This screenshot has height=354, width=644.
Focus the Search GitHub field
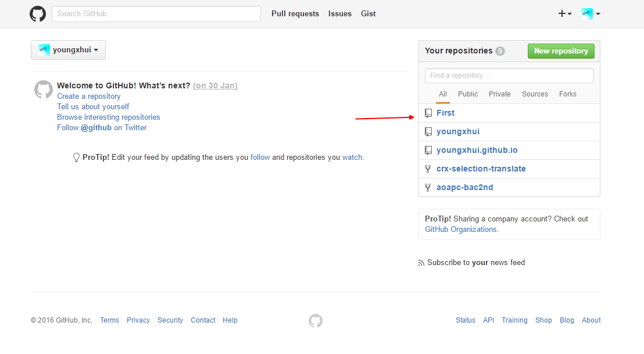pos(156,13)
